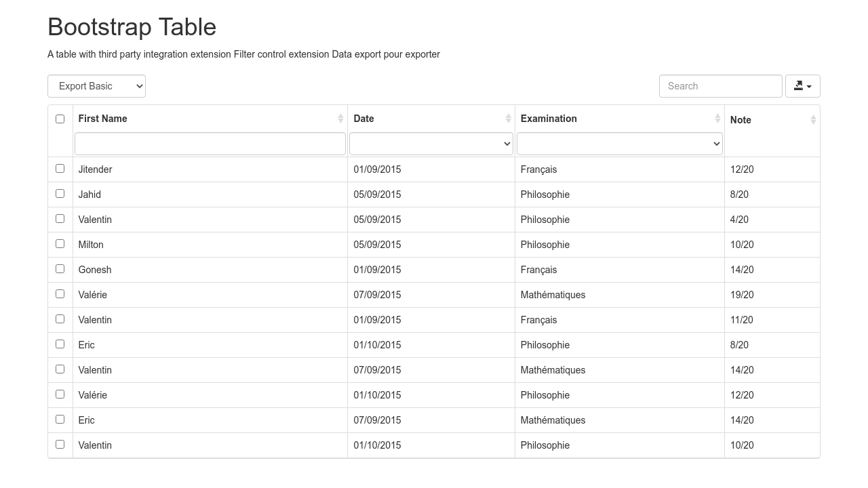Image resolution: width=868 pixels, height=488 pixels.
Task: Open the Export Basic dropdown
Action: coord(96,86)
